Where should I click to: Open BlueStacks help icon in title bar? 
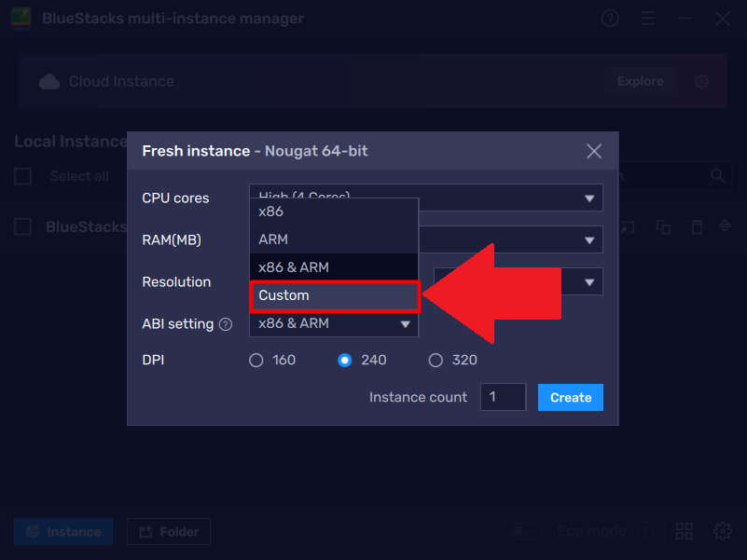(610, 19)
